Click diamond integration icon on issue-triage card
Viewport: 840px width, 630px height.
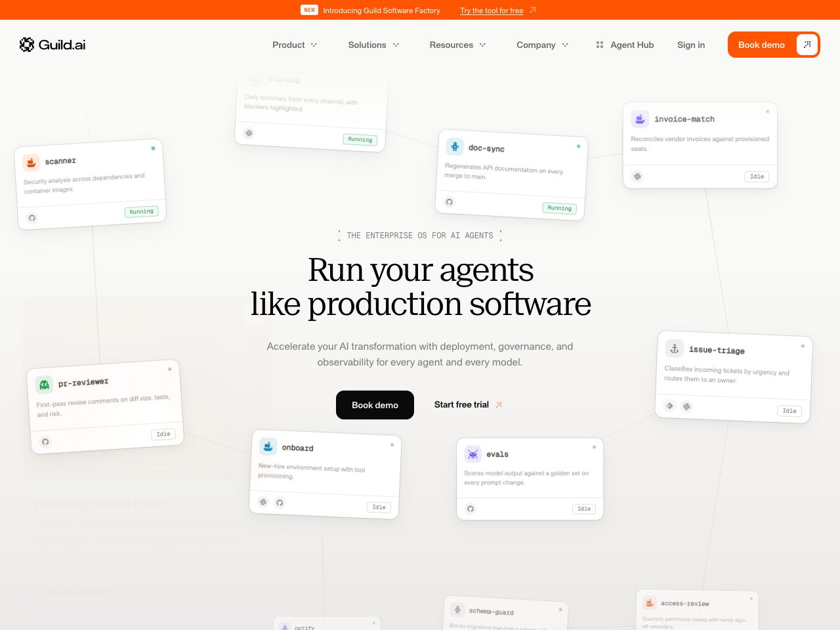pyautogui.click(x=669, y=406)
